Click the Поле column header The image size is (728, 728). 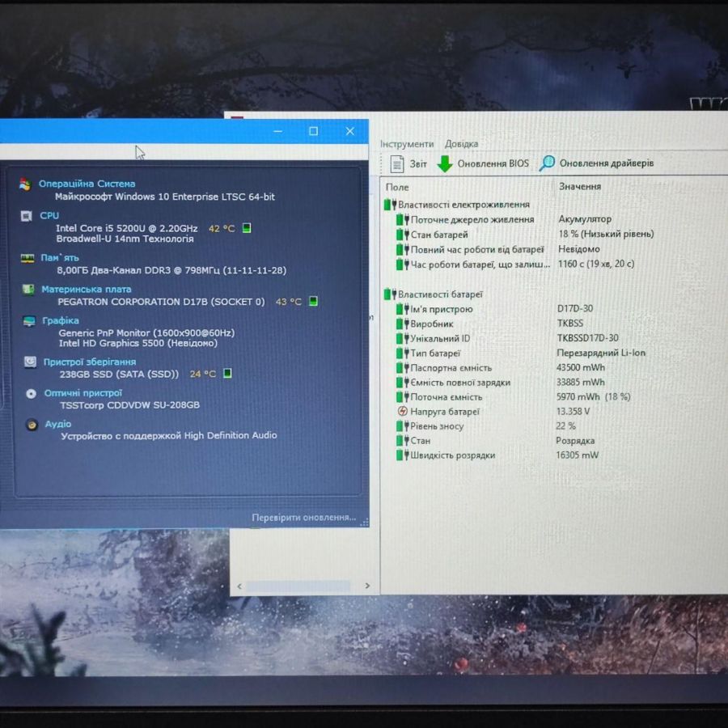pos(397,187)
